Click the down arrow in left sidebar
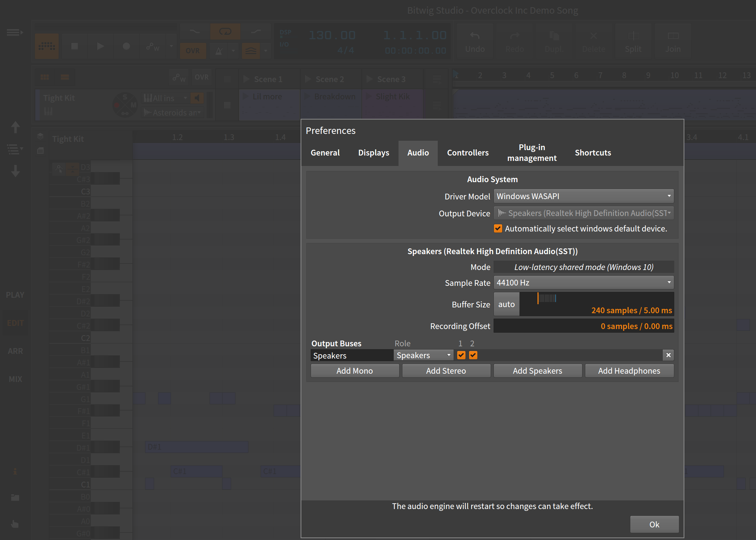 [x=15, y=171]
